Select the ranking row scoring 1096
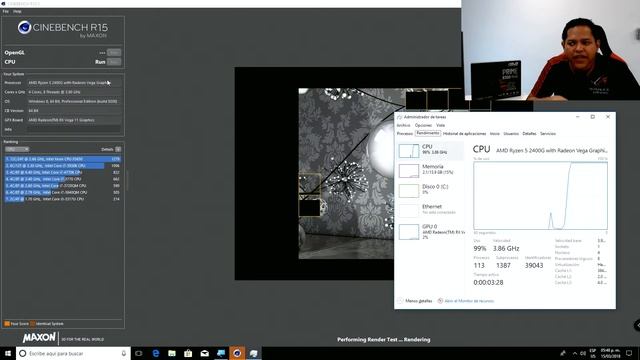The width and height of the screenshot is (640, 360). click(x=63, y=166)
